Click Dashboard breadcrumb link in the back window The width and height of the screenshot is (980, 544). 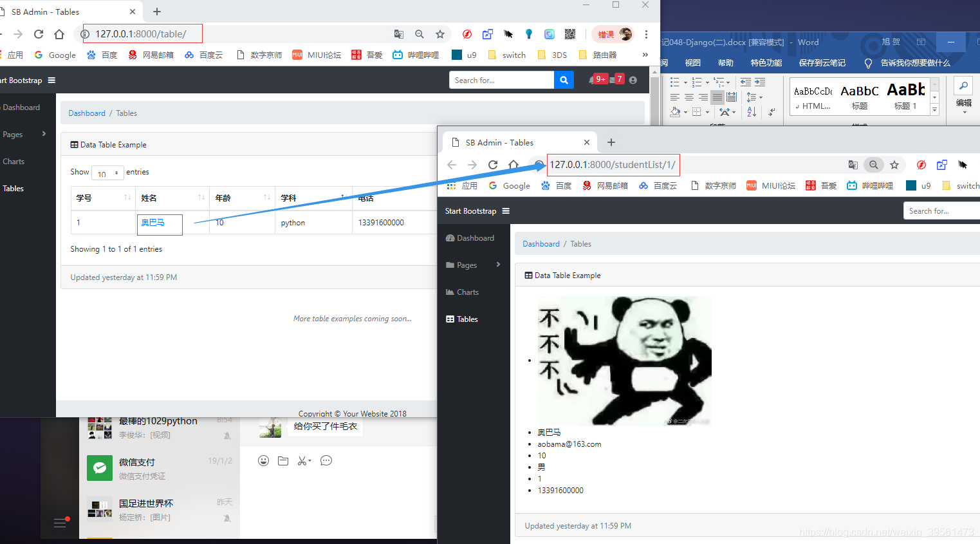[87, 113]
